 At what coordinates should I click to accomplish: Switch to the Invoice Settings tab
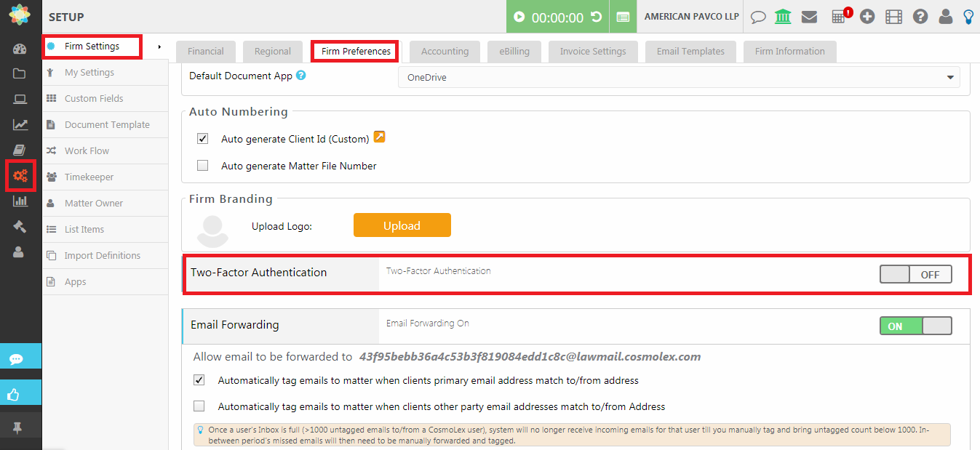[592, 52]
